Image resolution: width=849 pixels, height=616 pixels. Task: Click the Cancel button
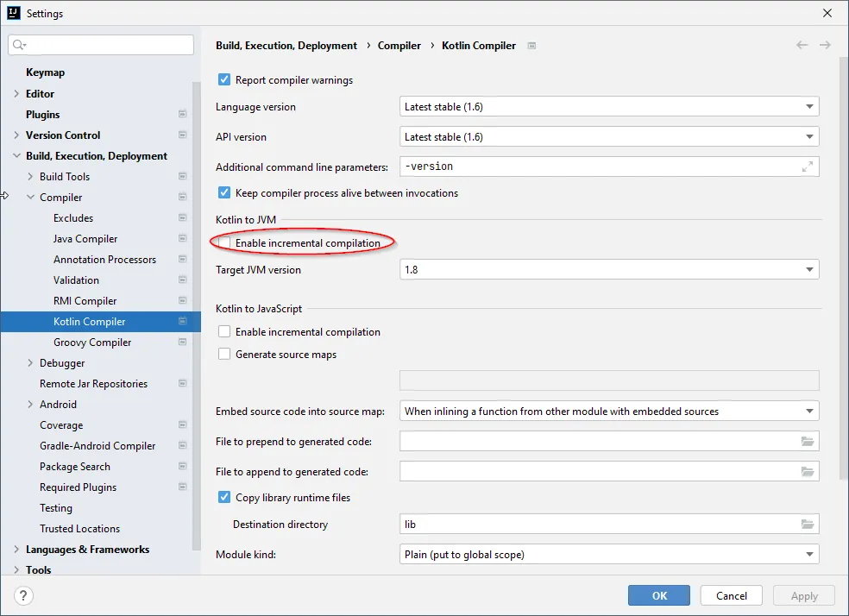click(732, 595)
